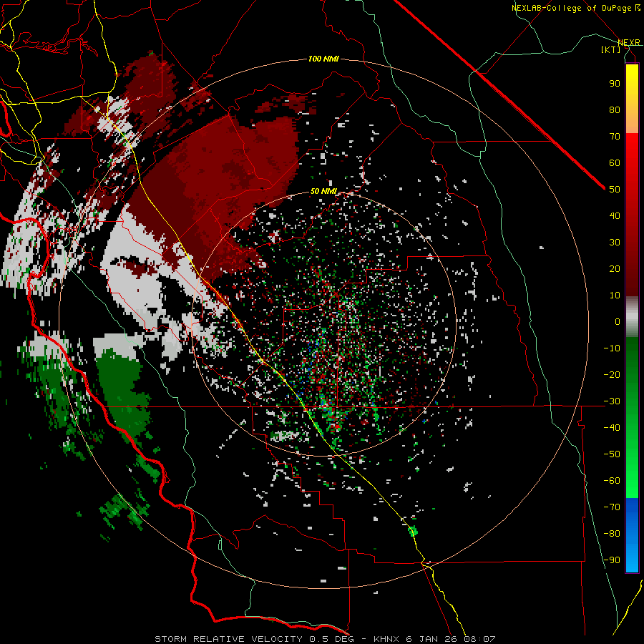The image size is (644, 644).
Task: Click the blue bottom segment of the color bar
Action: click(632, 535)
